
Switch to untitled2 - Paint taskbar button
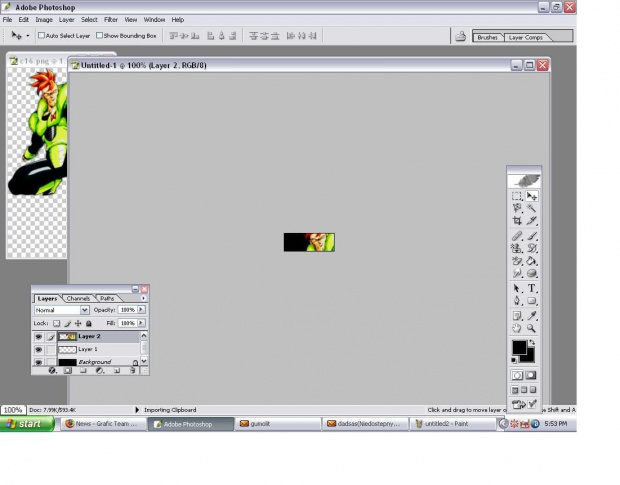point(452,424)
